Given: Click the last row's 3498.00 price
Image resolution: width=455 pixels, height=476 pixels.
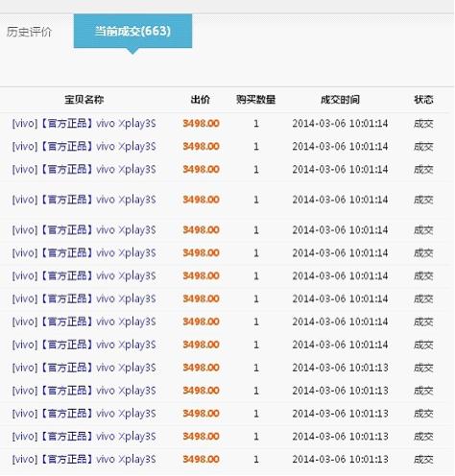Looking at the screenshot, I should point(201,459).
